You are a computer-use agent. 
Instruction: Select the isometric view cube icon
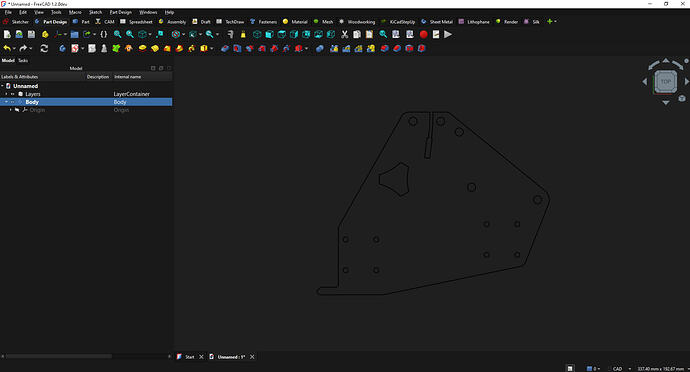[257, 34]
